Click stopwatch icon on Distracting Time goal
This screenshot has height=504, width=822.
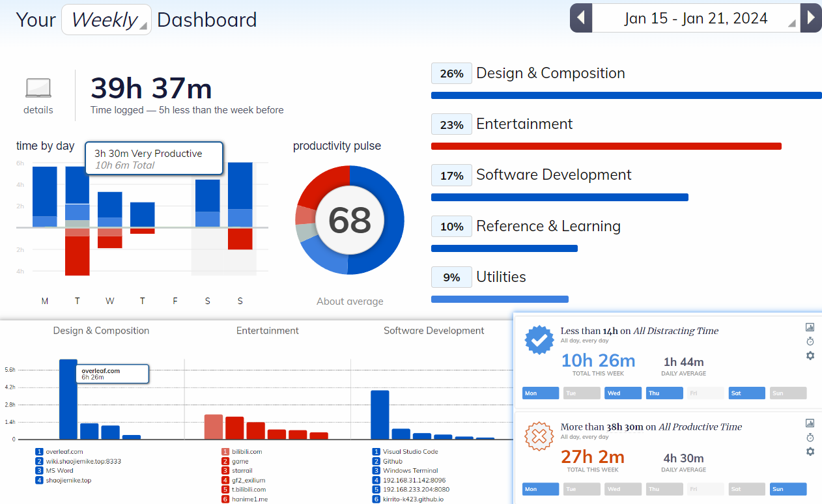pyautogui.click(x=810, y=341)
